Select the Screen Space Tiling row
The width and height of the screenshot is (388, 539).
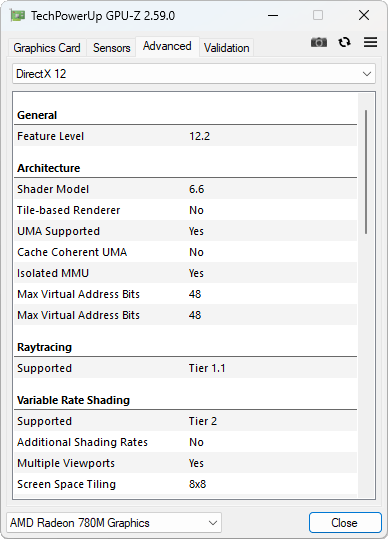186,484
